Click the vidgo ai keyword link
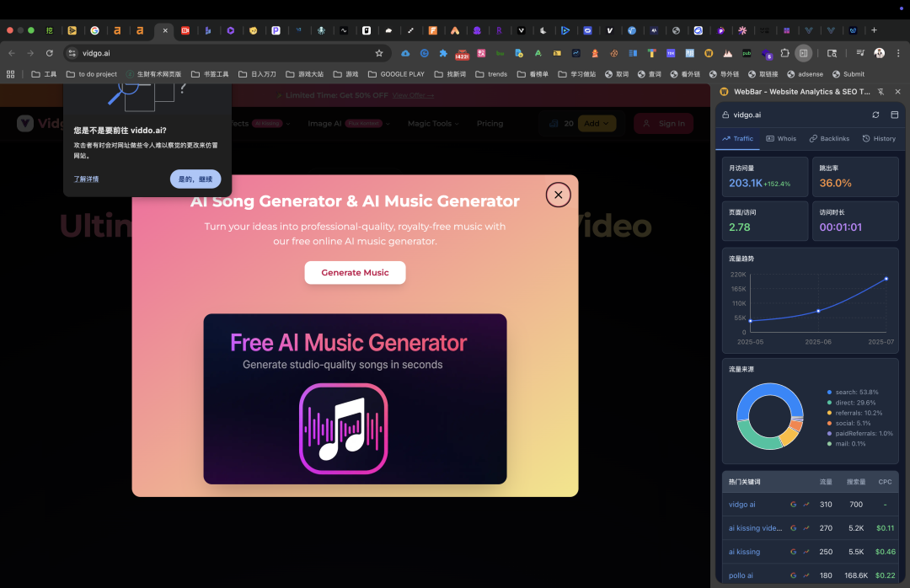Viewport: 910px width, 588px height. click(x=741, y=505)
